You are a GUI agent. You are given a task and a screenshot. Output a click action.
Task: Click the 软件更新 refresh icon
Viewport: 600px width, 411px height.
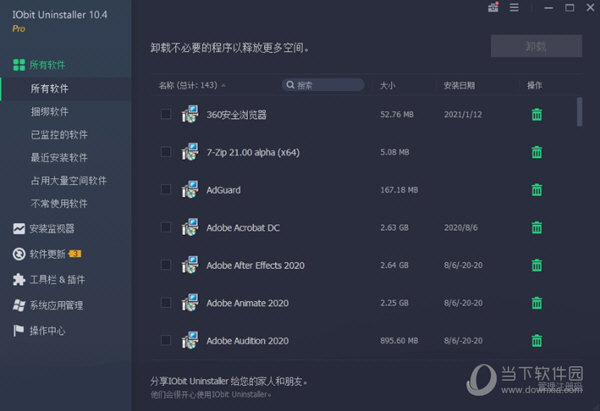[19, 254]
